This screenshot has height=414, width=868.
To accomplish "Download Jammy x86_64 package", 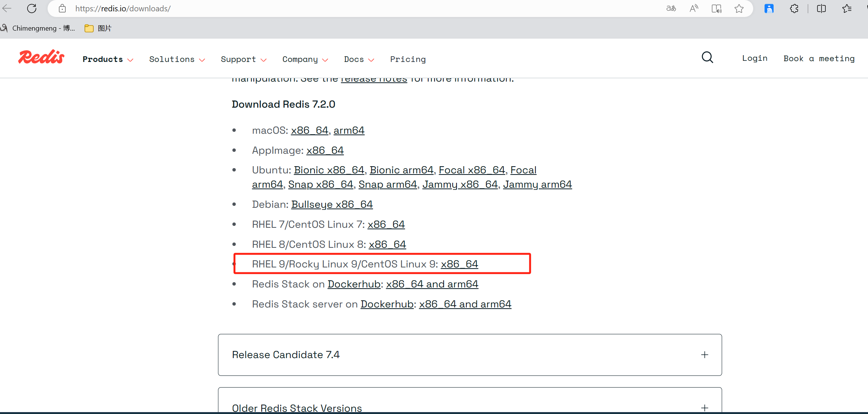I will [460, 184].
